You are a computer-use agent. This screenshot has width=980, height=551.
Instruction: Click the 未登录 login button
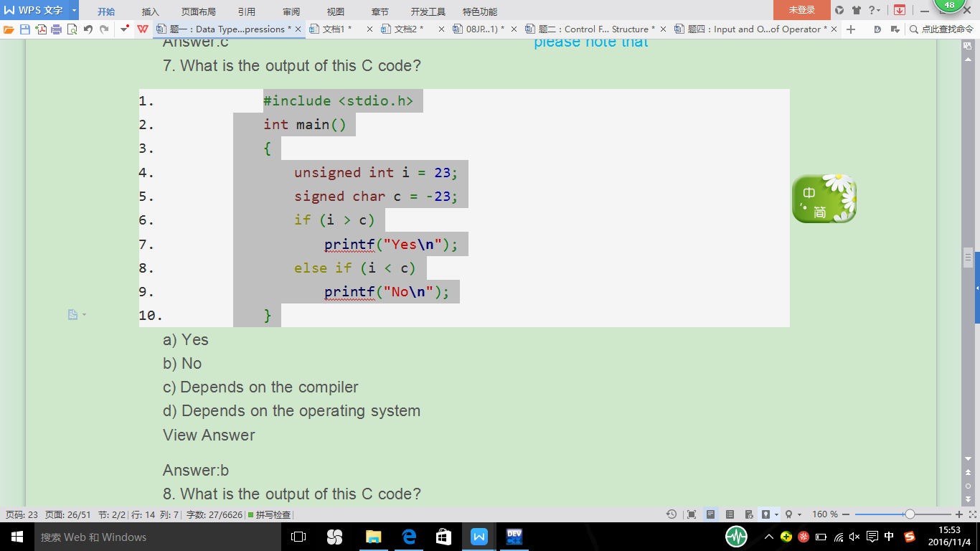[x=802, y=10]
